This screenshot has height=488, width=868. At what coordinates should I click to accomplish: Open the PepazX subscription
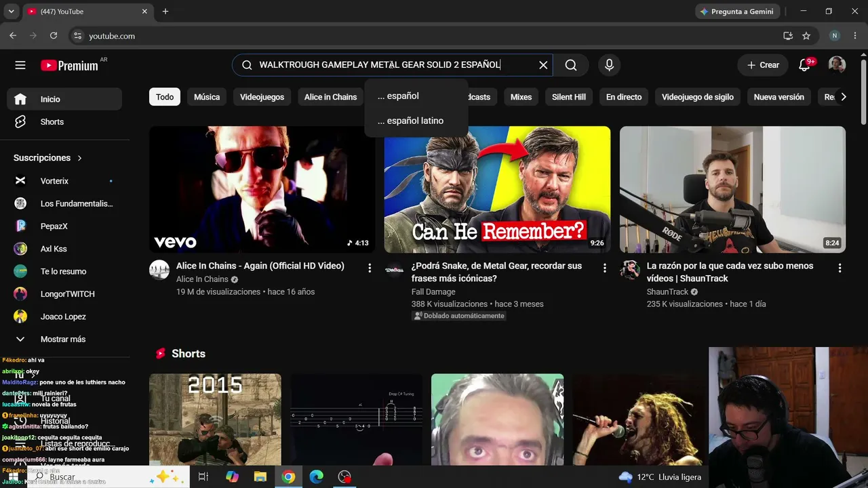(64, 226)
